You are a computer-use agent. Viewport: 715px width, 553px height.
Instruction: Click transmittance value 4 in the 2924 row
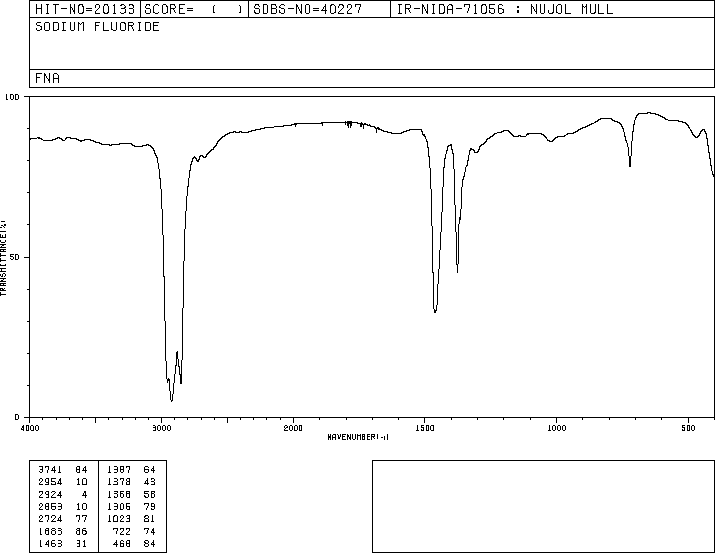[84, 494]
